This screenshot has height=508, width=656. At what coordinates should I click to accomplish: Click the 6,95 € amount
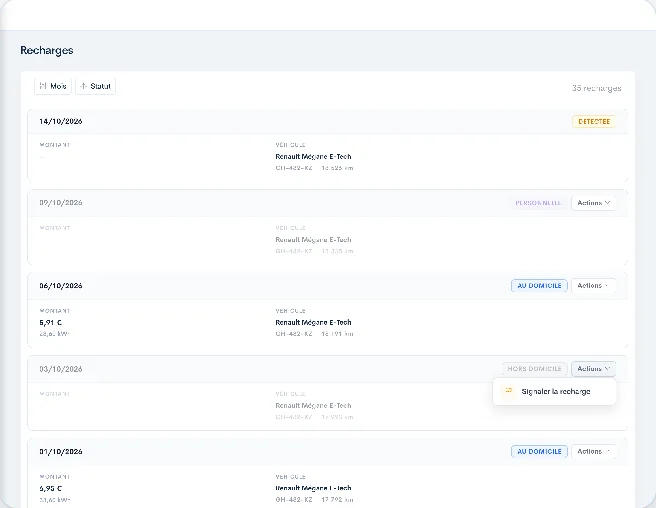(51, 489)
